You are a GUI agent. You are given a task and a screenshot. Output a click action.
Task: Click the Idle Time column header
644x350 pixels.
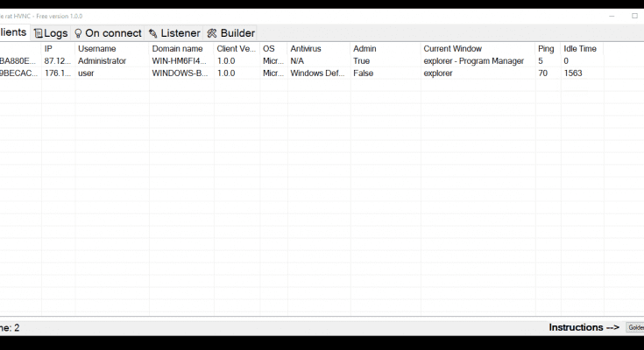coord(580,49)
